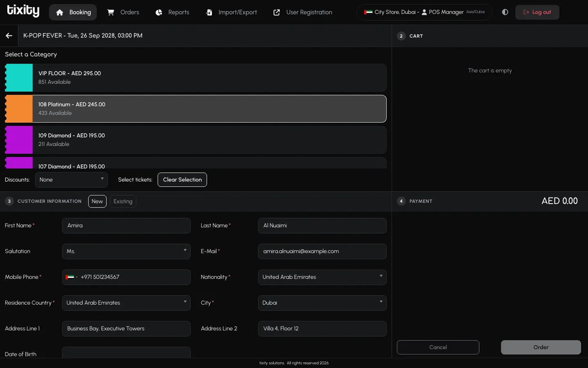Click the Address Line 2 field
The height and width of the screenshot is (368, 588).
(322, 329)
